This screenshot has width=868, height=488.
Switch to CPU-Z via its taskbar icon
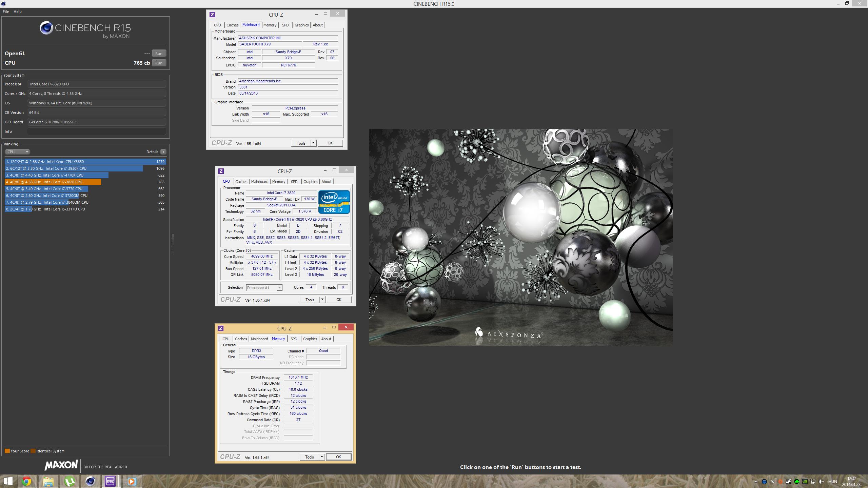click(110, 481)
